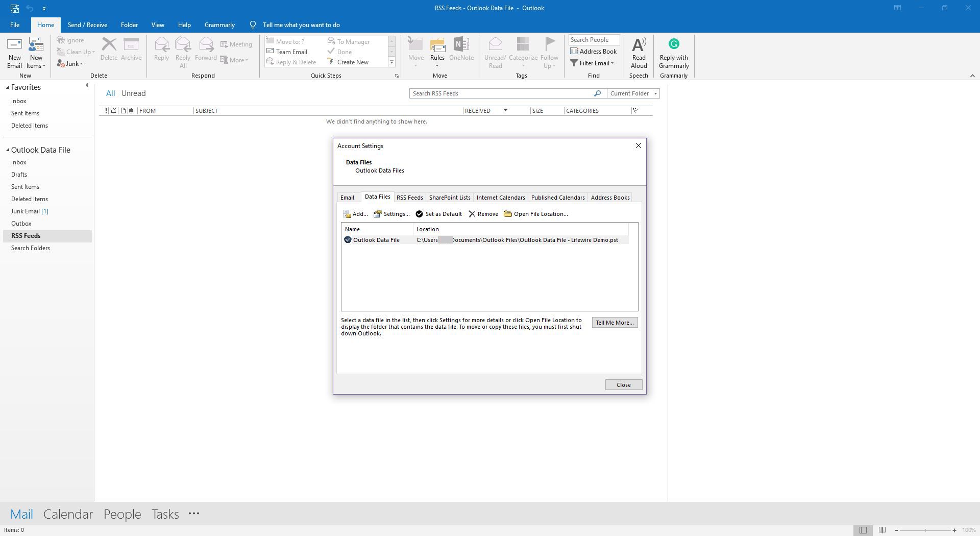Sort by reminder bell column icon
Viewport: 980px width, 536px height.
point(113,111)
